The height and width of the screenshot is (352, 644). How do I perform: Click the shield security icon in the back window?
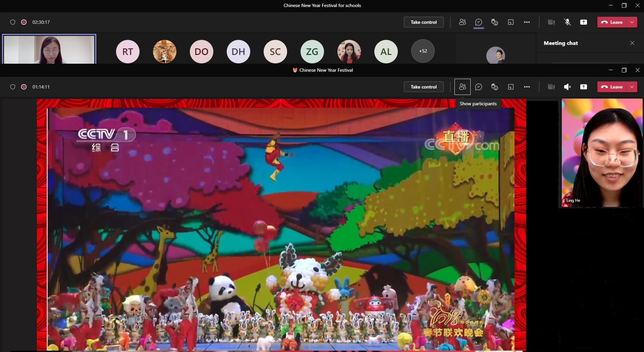pos(13,22)
